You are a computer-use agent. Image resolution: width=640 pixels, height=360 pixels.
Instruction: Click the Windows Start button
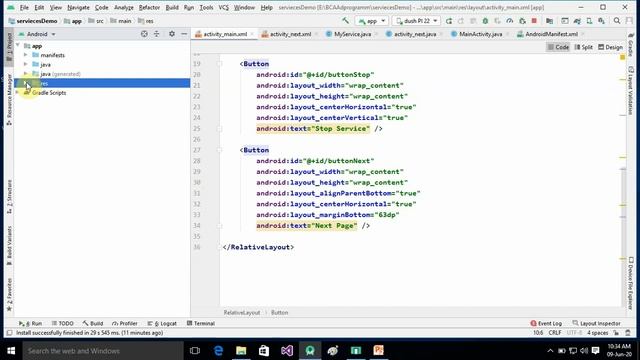coord(11,351)
